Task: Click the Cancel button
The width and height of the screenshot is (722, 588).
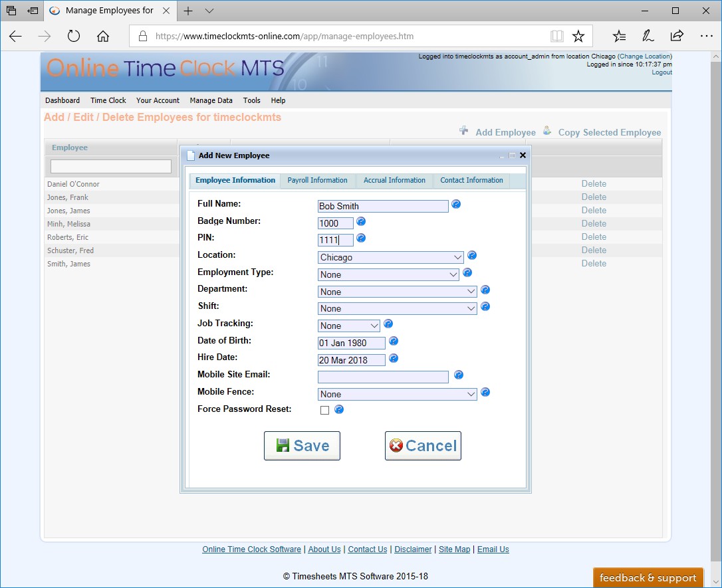Action: 423,446
